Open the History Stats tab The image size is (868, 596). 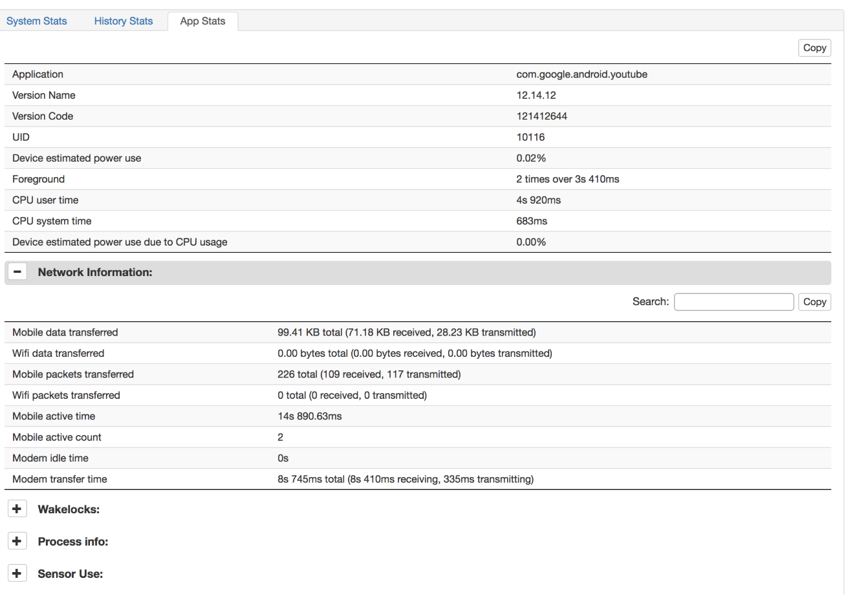124,21
